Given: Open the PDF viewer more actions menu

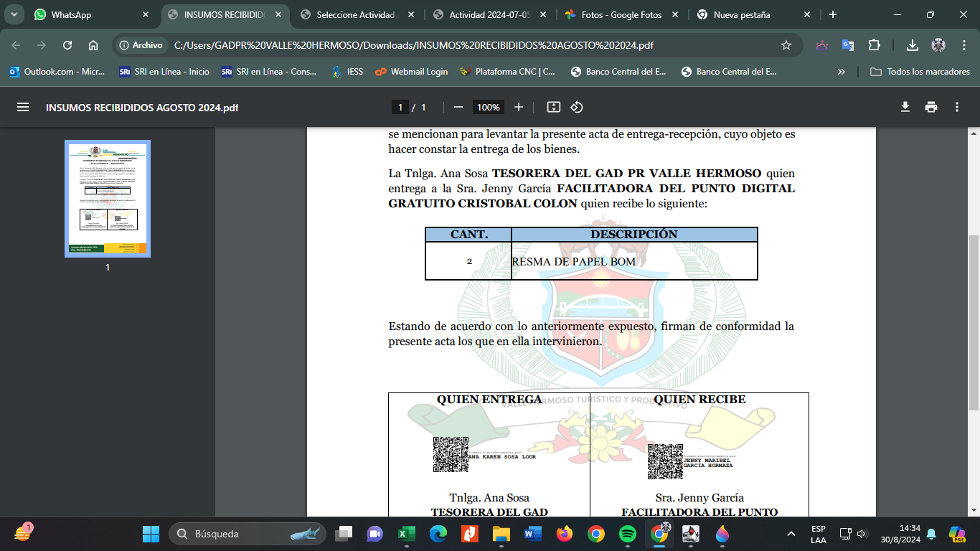Looking at the screenshot, I should [x=957, y=107].
